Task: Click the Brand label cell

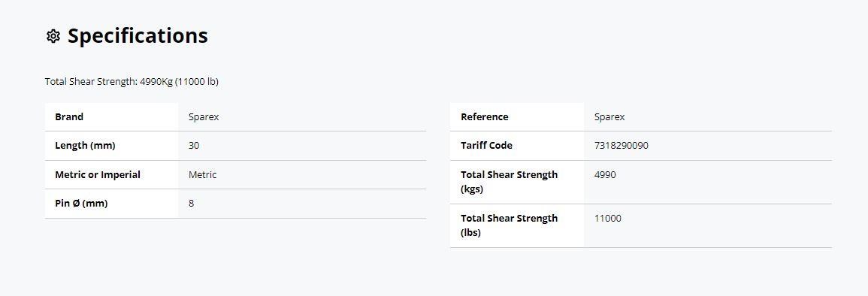Action: pos(111,116)
